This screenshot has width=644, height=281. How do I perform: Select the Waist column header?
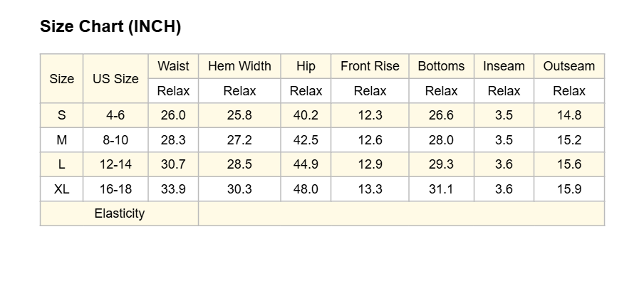coord(173,66)
